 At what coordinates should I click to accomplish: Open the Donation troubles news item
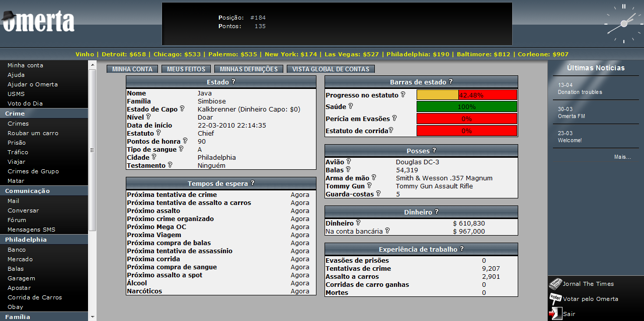point(580,92)
